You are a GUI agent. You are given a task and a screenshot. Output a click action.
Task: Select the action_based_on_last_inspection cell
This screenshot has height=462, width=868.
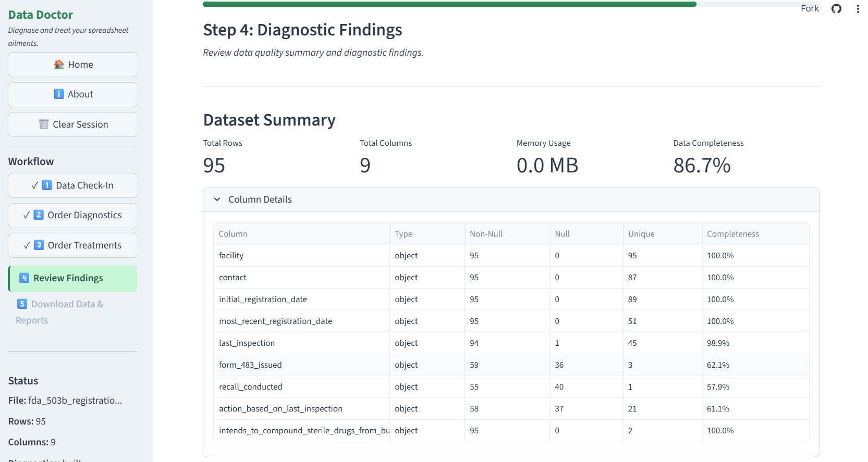click(x=301, y=409)
